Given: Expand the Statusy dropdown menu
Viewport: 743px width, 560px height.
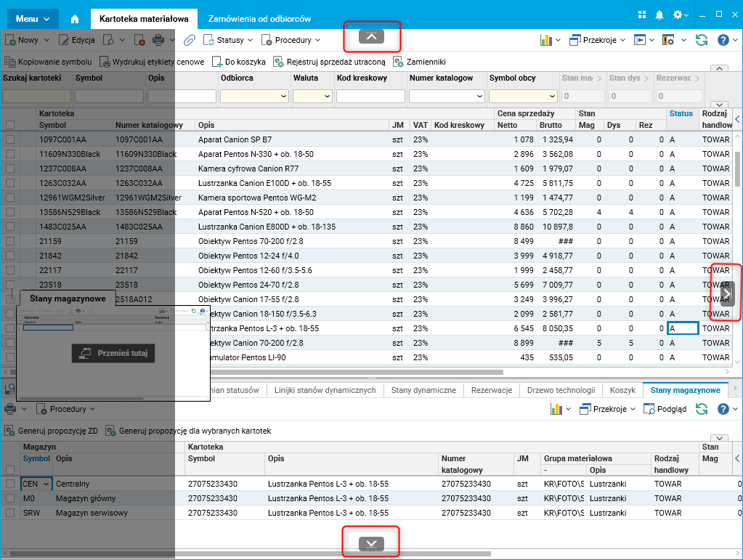Looking at the screenshot, I should (x=228, y=40).
